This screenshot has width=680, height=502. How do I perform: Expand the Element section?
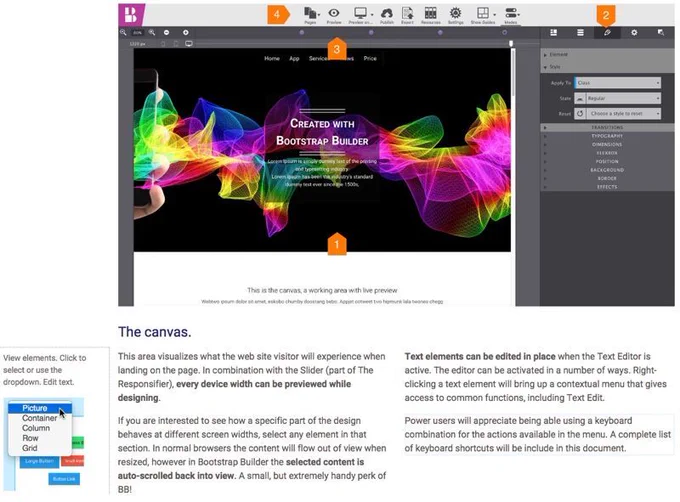pyautogui.click(x=607, y=55)
